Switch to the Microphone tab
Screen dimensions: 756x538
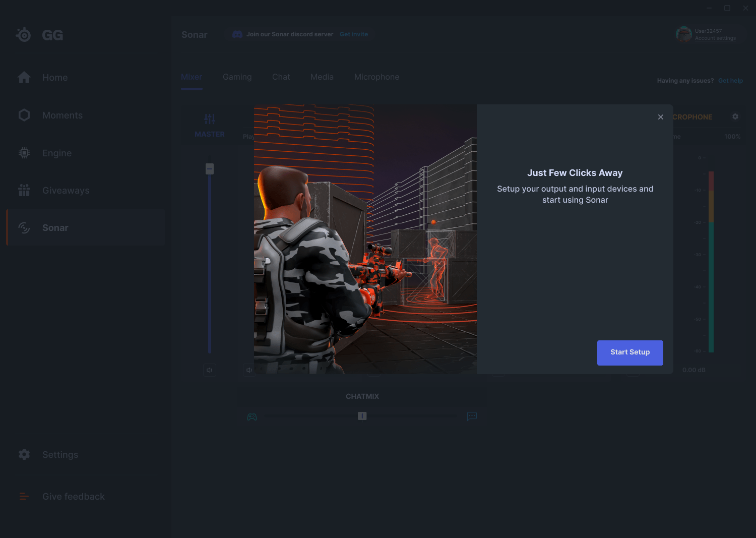coord(376,77)
